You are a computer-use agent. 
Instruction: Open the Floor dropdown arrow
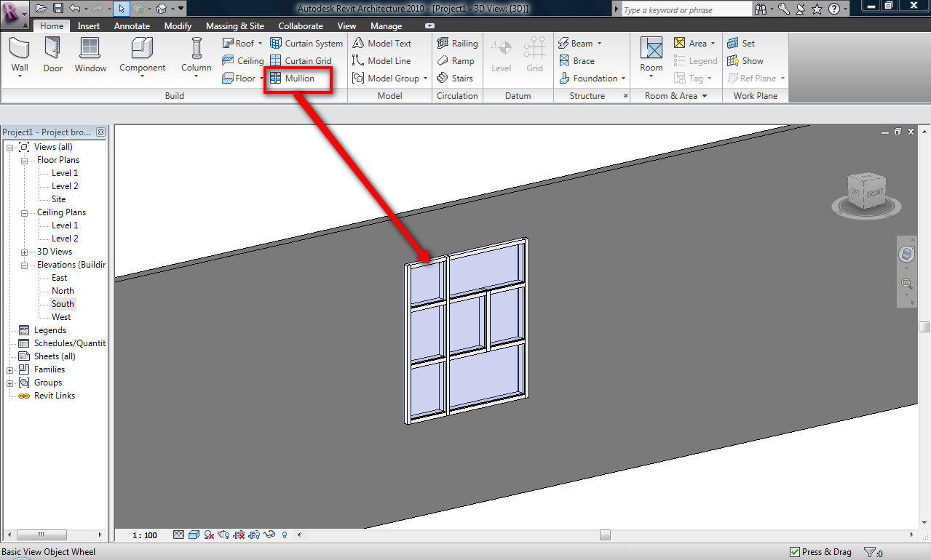point(261,79)
